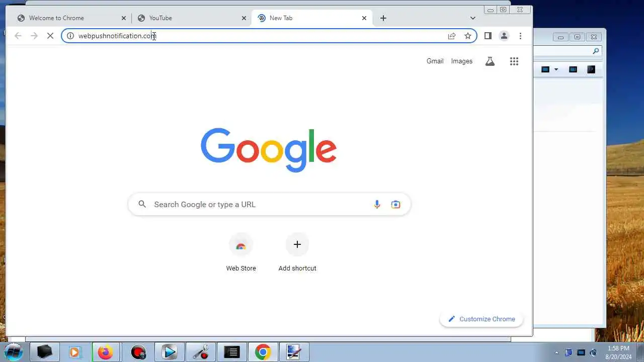Close the Welcome to Chrome tab
This screenshot has height=362, width=644.
124,18
